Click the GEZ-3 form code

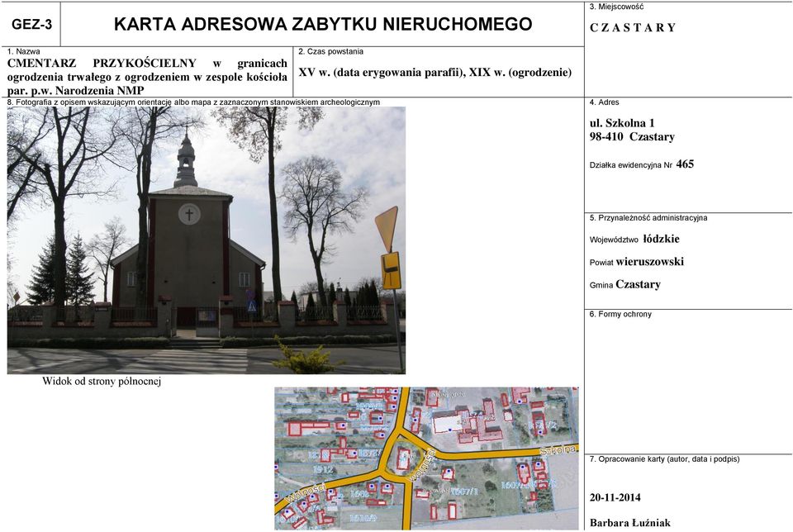[31, 24]
